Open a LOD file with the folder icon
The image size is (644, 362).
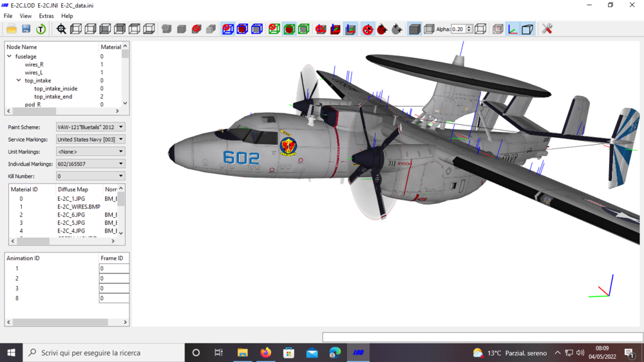tap(12, 29)
